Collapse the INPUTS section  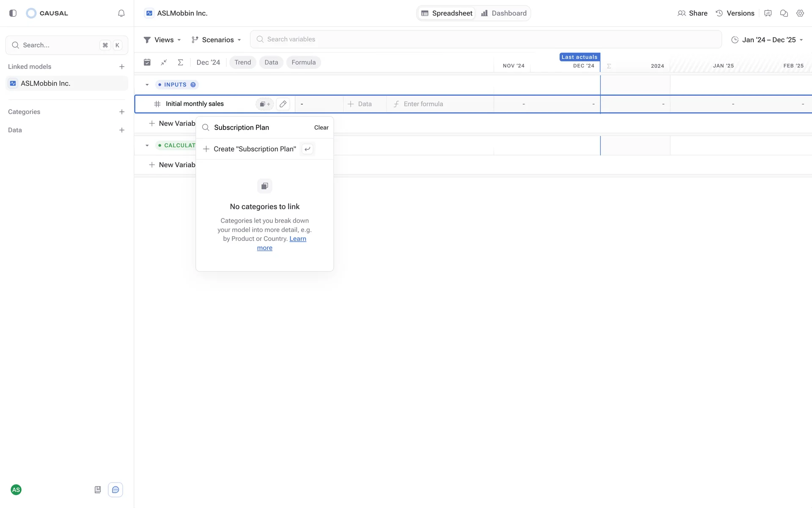click(x=147, y=85)
